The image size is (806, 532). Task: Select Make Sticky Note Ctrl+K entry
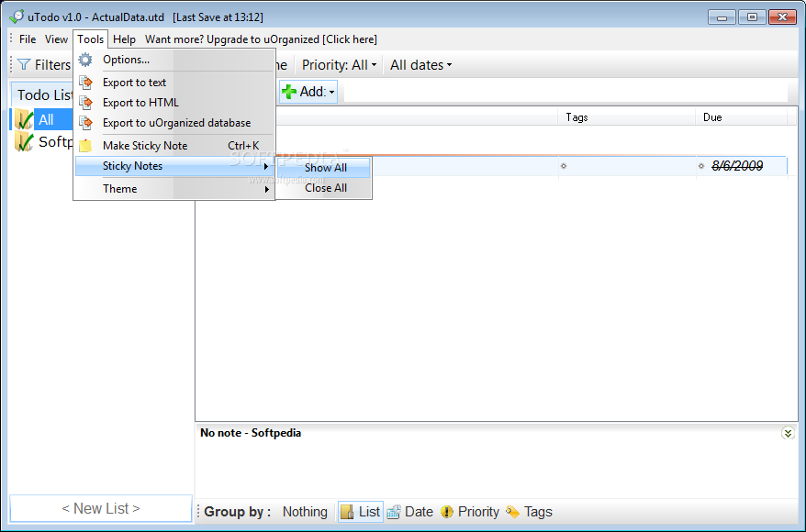tap(174, 146)
